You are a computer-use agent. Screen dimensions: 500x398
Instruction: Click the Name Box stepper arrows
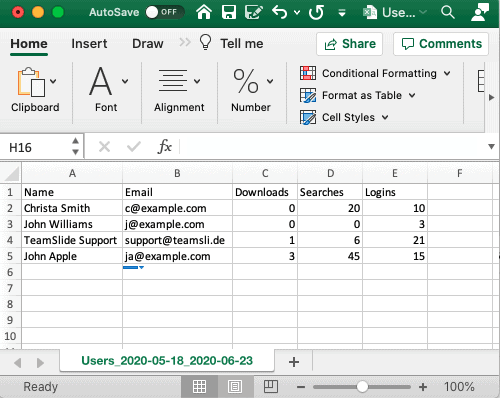76,146
